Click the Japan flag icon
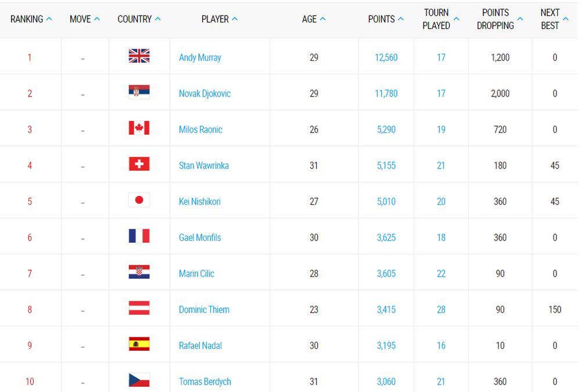The height and width of the screenshot is (392, 581). [x=139, y=200]
